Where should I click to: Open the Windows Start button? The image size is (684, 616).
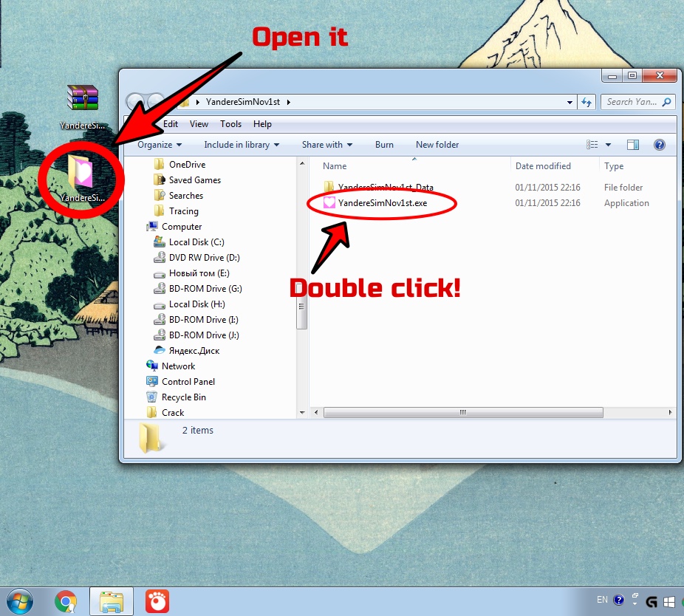coord(20,601)
